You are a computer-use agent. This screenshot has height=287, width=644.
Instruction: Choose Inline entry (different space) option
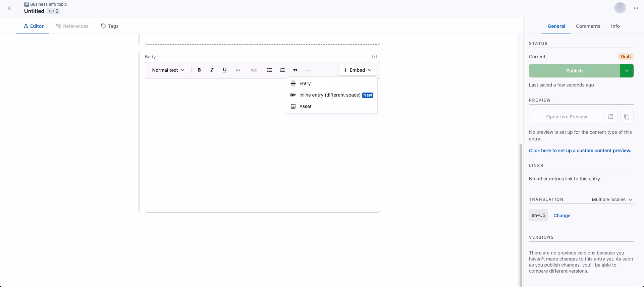pos(332,95)
